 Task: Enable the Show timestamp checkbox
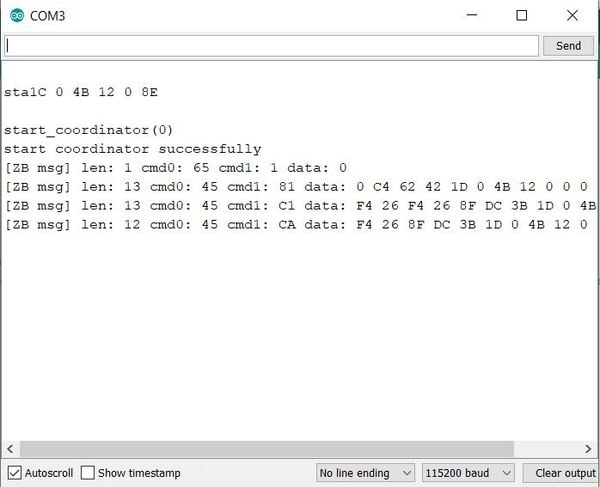point(88,473)
